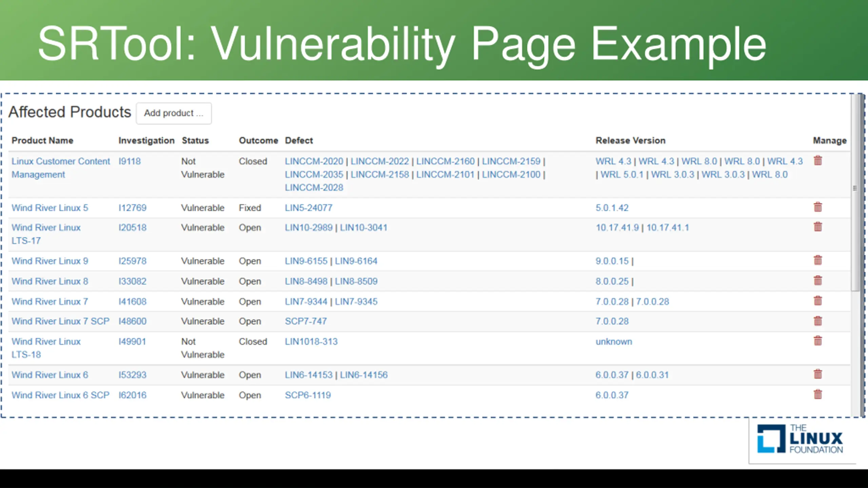Open defect LINCCM-2101
This screenshot has width=868, height=488.
(446, 175)
